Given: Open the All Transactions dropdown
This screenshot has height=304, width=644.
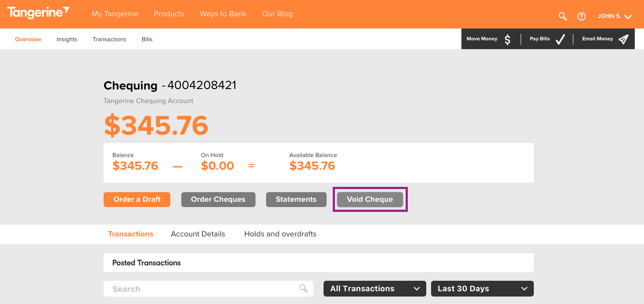Looking at the screenshot, I should (374, 289).
